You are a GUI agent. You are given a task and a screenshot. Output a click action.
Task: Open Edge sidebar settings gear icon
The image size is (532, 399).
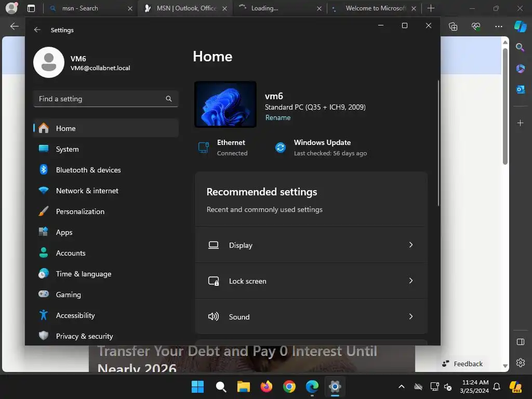[x=521, y=362]
